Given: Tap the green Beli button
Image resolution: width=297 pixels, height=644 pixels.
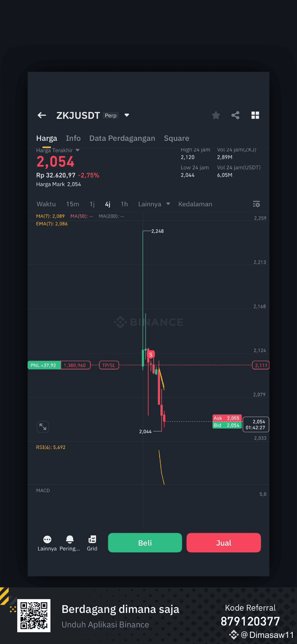Looking at the screenshot, I should tap(145, 543).
